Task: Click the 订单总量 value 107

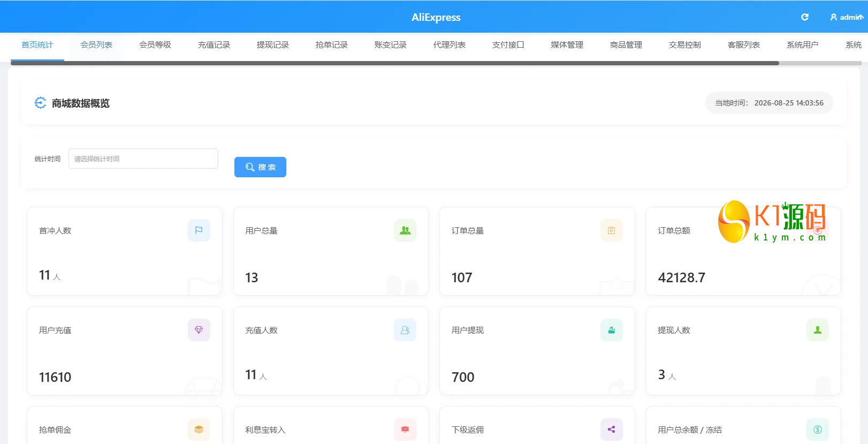Action: pyautogui.click(x=462, y=277)
